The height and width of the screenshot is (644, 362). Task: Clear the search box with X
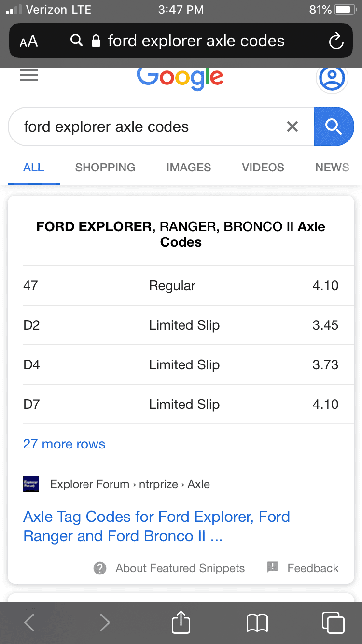pos(292,126)
